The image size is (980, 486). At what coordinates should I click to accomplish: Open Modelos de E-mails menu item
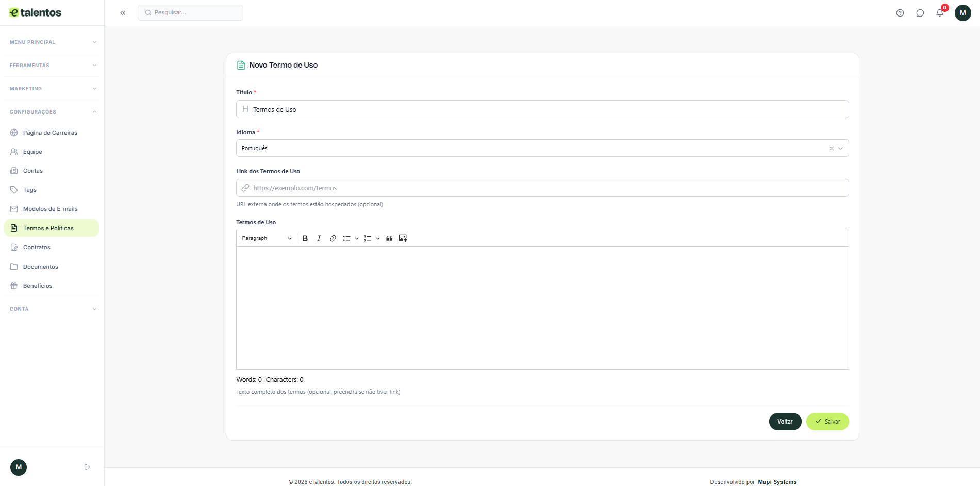click(50, 209)
